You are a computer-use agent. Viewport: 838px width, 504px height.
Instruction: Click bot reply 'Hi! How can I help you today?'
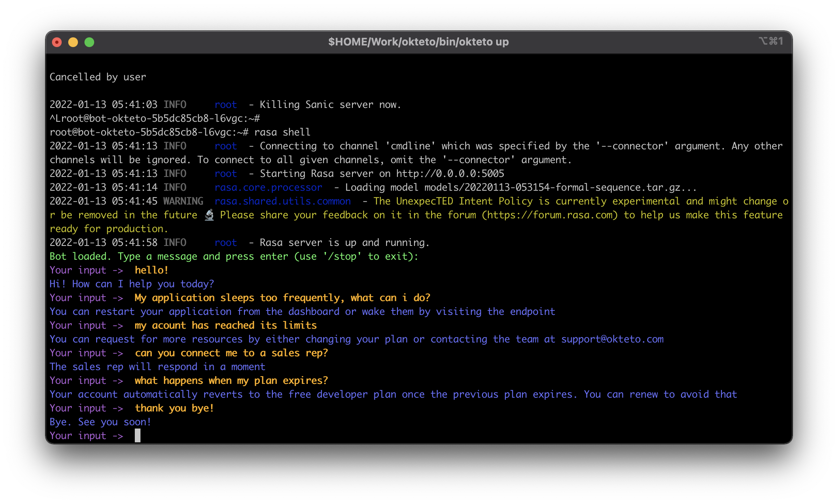pos(132,284)
